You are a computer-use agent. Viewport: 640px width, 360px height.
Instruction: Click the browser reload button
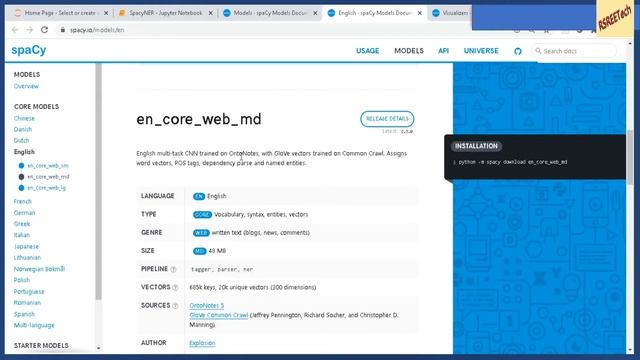44,30
